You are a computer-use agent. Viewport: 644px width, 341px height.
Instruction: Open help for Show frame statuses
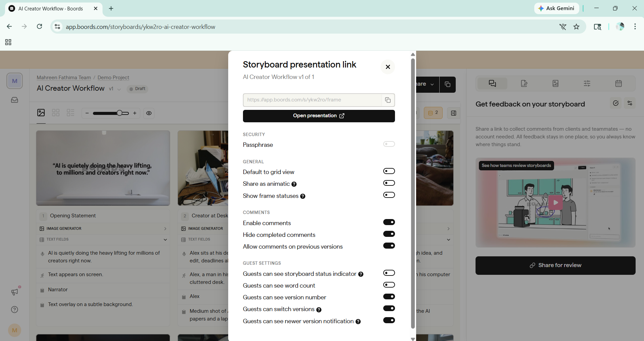coord(303,196)
